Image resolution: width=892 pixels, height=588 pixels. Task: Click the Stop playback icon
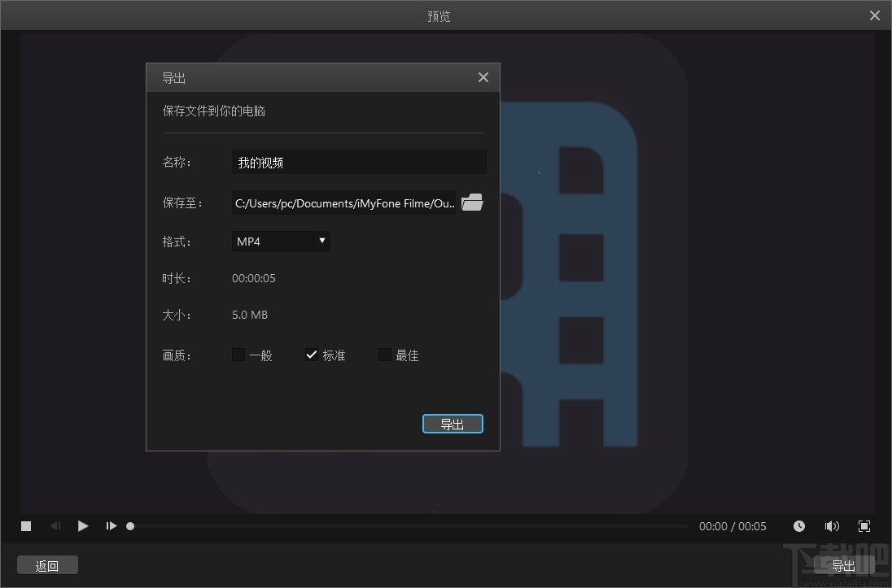[25, 526]
